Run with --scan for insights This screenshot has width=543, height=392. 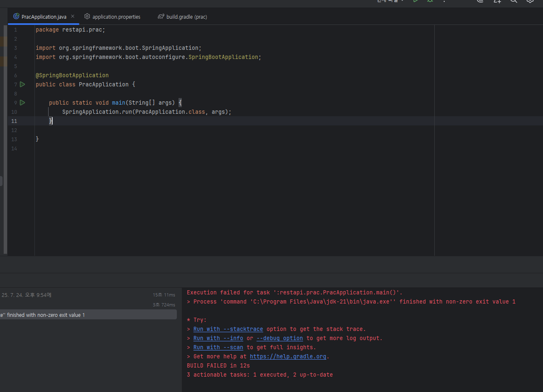click(x=218, y=347)
